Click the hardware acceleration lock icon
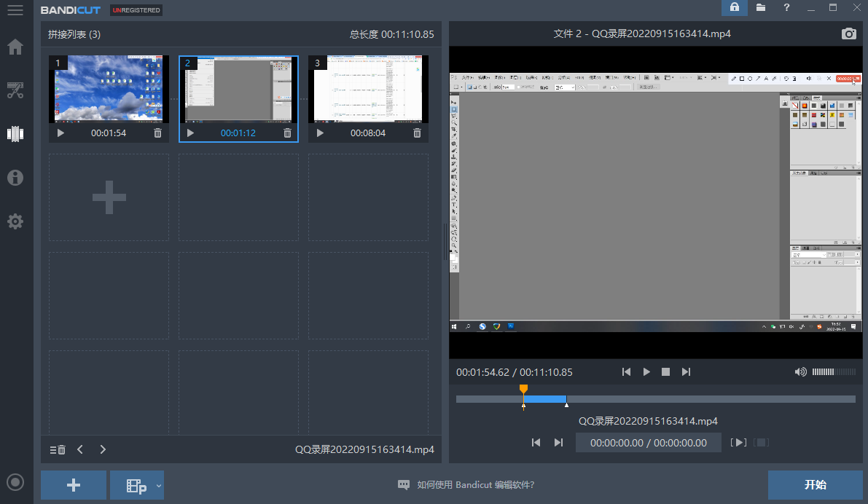This screenshot has height=504, width=868. pyautogui.click(x=734, y=8)
